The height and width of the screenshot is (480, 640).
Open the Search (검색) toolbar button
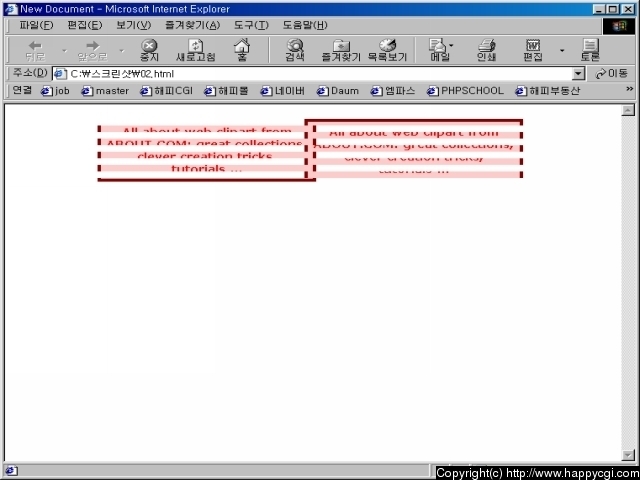pyautogui.click(x=295, y=51)
